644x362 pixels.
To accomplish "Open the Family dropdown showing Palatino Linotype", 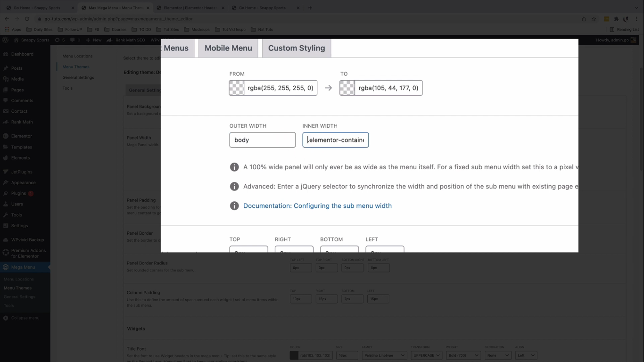I will click(384, 355).
